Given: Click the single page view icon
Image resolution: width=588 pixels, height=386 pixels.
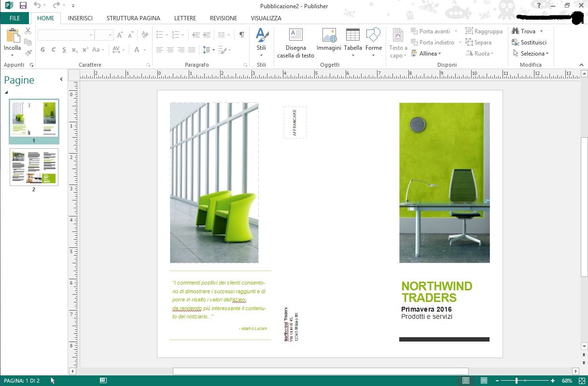Looking at the screenshot, I should tap(466, 381).
